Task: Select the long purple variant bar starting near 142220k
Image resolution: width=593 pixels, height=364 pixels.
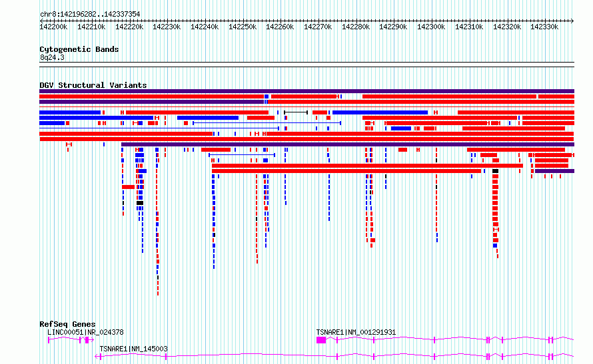Action: [348, 144]
